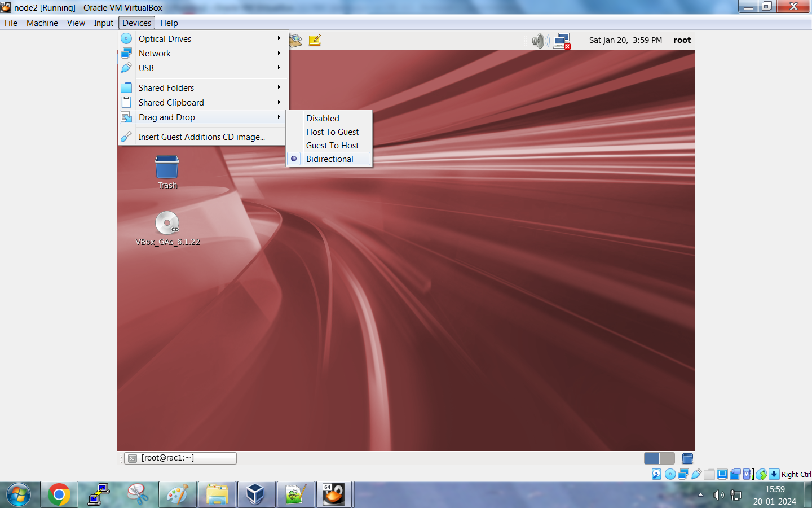Click the USB plug indicator in VirtualBox status bar
812x508 pixels.
696,474
